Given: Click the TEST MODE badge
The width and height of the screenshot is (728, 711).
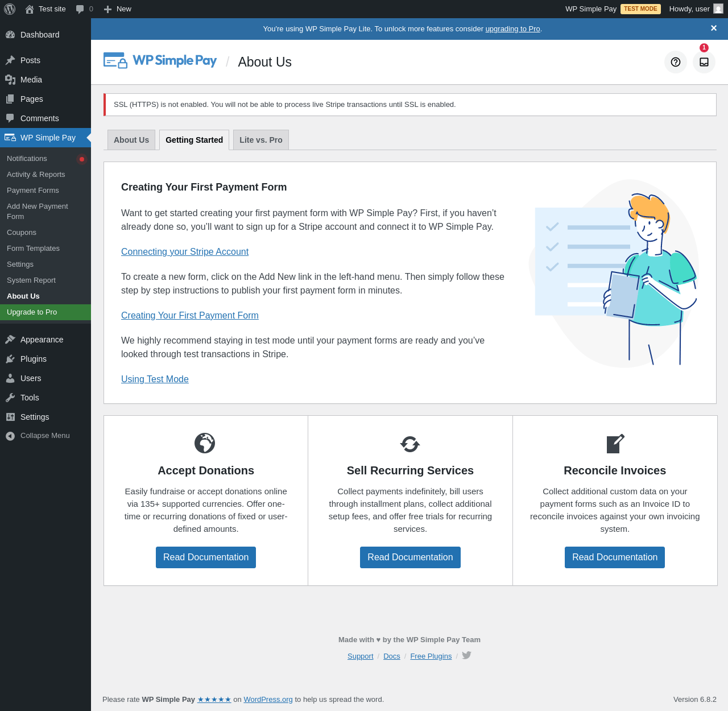Looking at the screenshot, I should pos(640,9).
